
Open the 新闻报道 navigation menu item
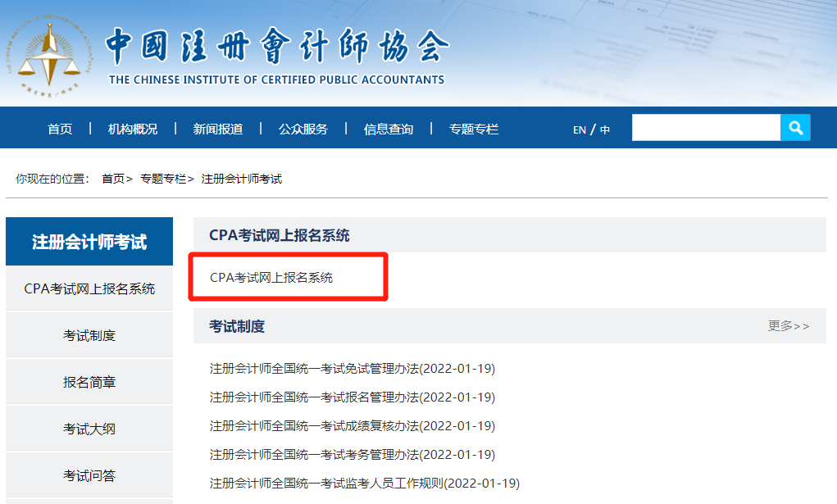(215, 128)
